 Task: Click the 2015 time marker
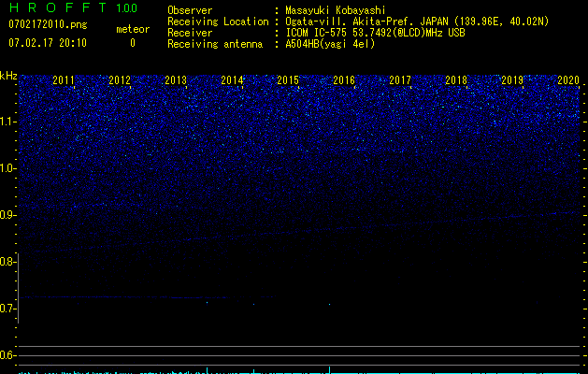[288, 79]
